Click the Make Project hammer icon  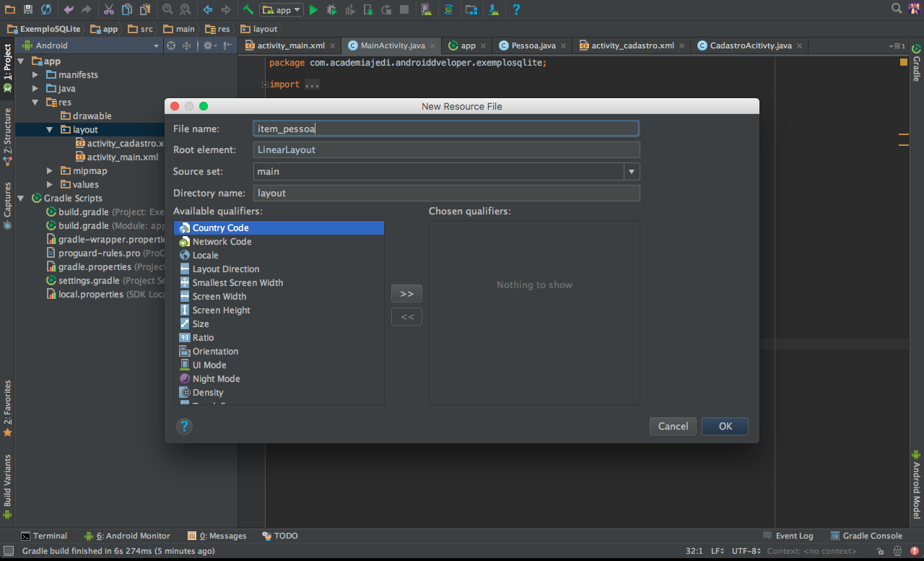coord(248,9)
